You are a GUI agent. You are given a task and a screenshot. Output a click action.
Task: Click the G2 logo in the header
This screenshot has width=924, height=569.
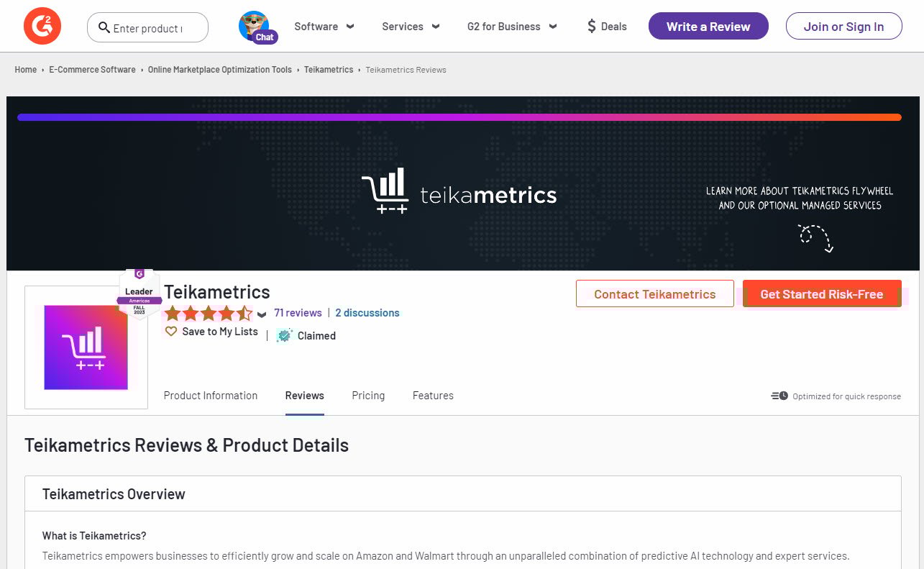click(x=42, y=25)
